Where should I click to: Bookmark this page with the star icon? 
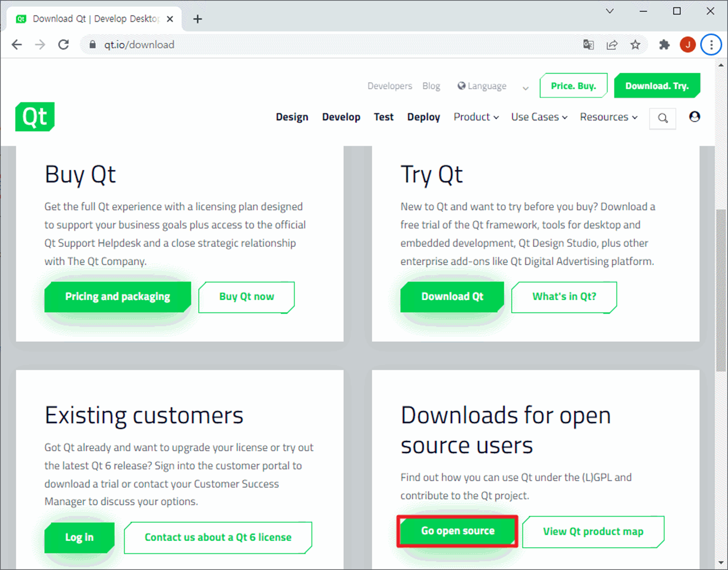point(635,45)
